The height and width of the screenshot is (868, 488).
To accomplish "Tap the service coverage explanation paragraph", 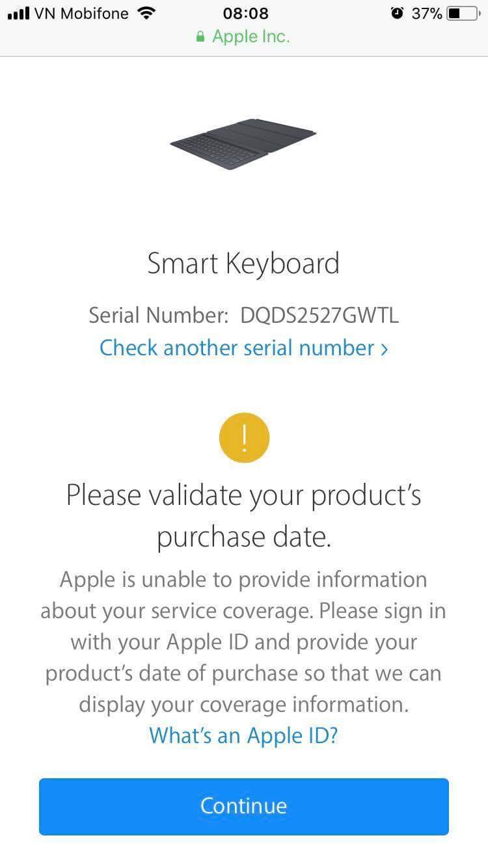I will pos(244,642).
